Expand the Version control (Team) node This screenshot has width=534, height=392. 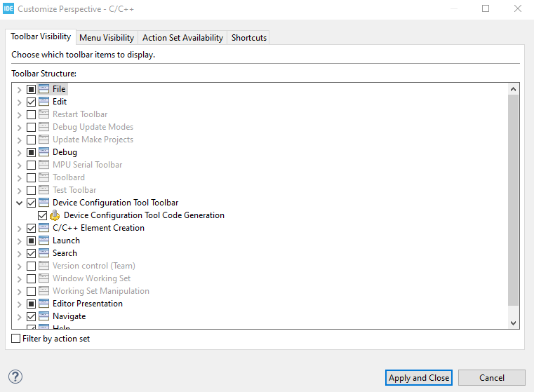(19, 266)
